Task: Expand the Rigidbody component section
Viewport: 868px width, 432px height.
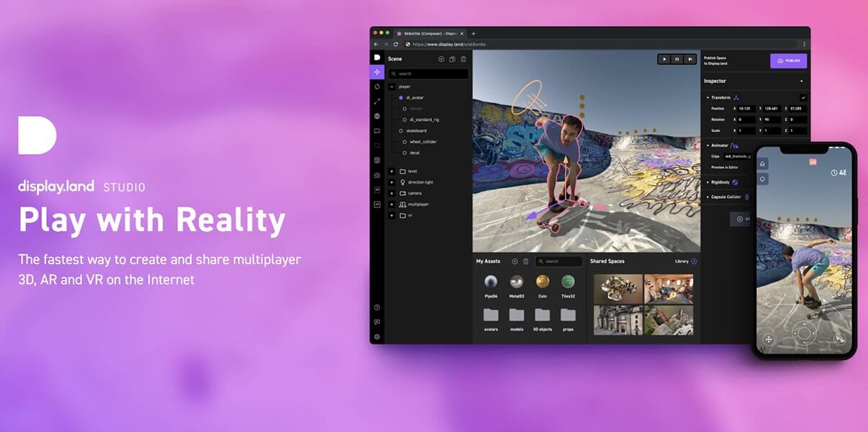Action: [708, 182]
